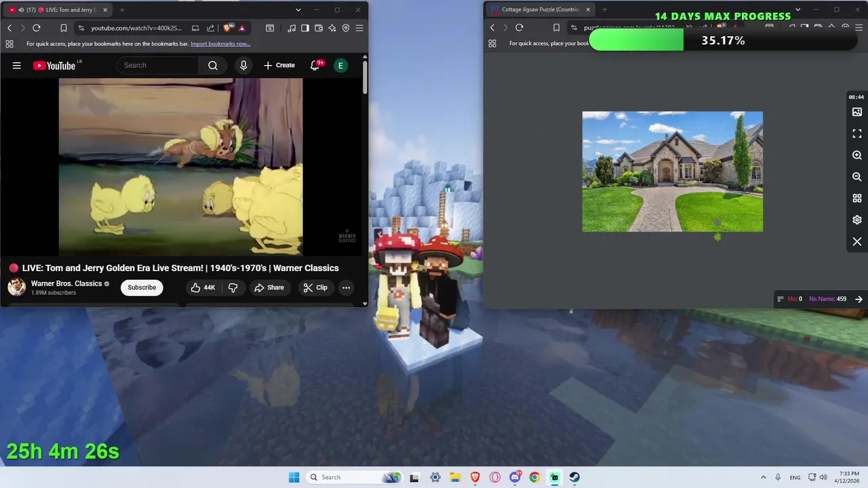
Task: Open YouTube notifications bell
Action: (x=315, y=65)
